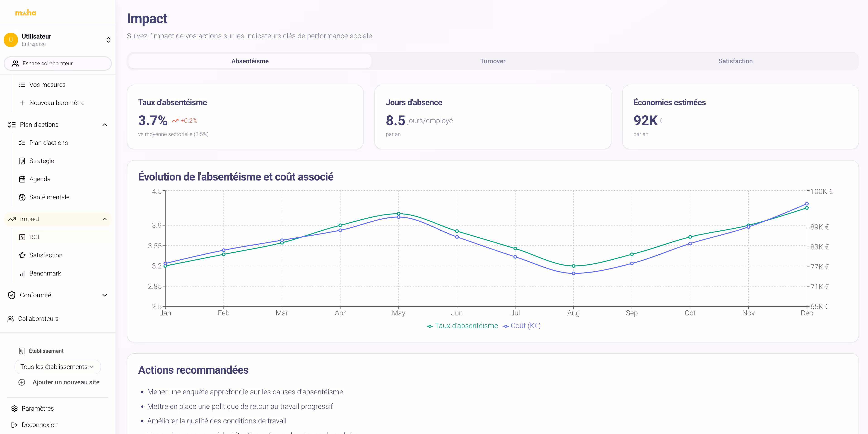Click the Benchmark bar chart icon

coord(22,273)
